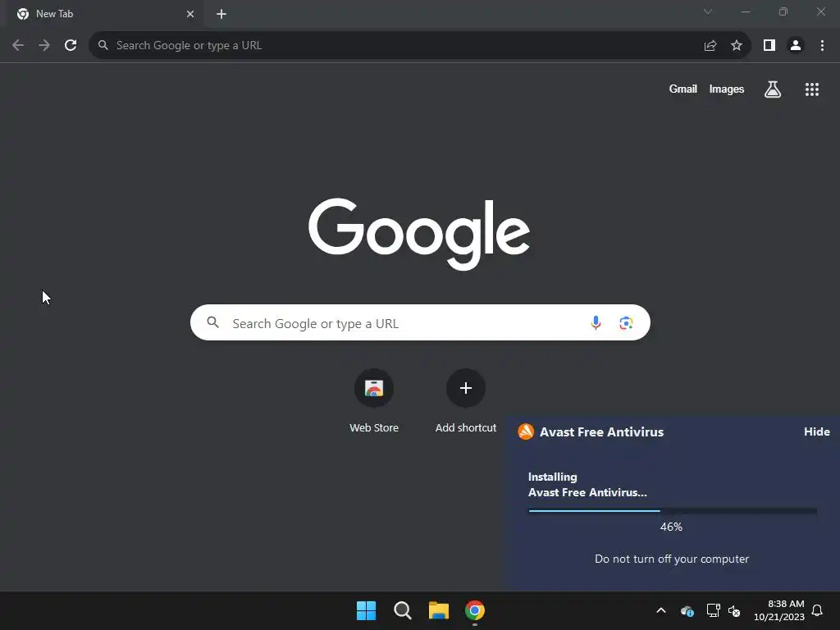Select the New Tab browser tab
The image size is (840, 630).
click(104, 14)
